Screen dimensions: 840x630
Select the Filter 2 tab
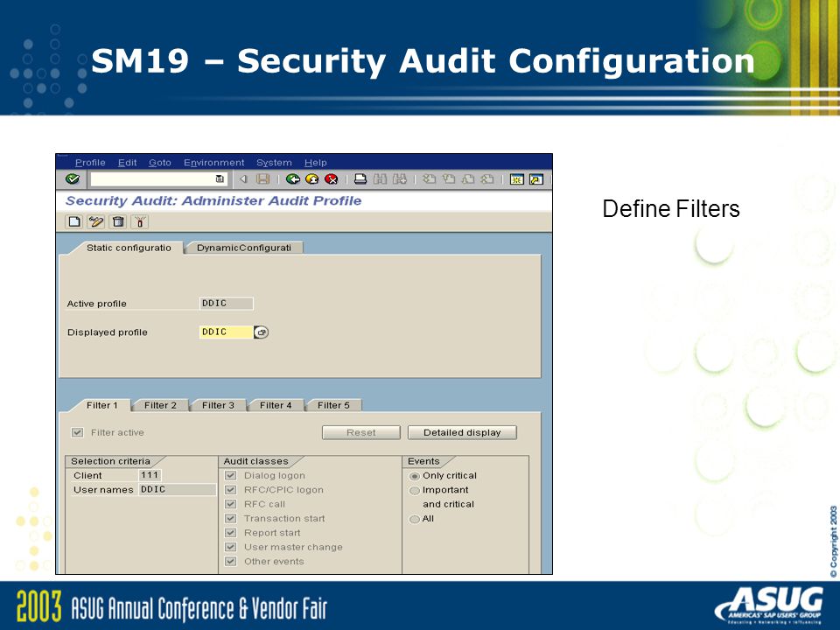[160, 405]
